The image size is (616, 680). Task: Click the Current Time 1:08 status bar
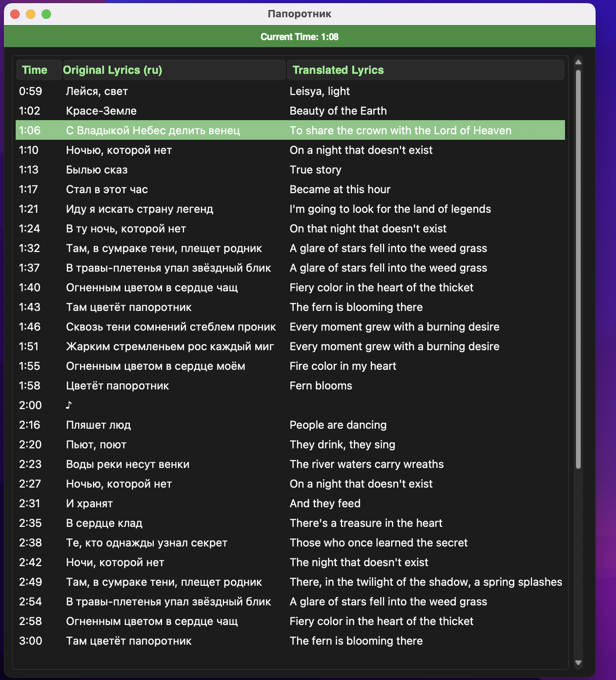[x=300, y=37]
